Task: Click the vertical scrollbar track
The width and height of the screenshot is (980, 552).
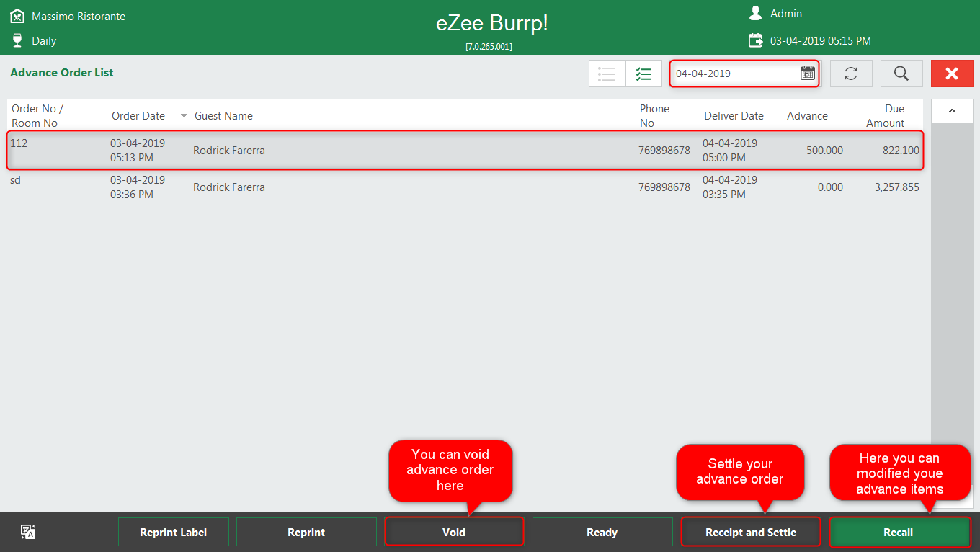Action: click(x=952, y=303)
